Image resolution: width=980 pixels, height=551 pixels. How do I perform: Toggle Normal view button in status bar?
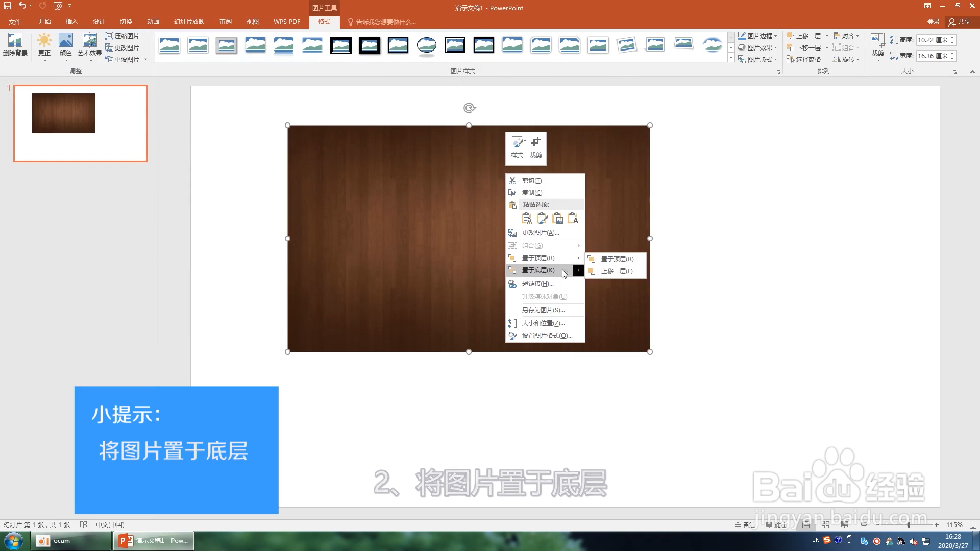click(806, 524)
